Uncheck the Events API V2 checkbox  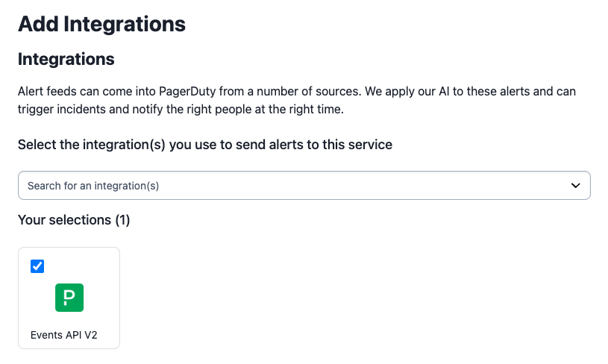point(37,266)
